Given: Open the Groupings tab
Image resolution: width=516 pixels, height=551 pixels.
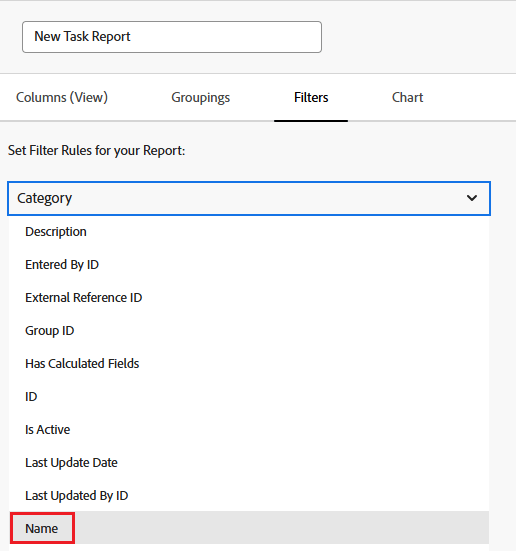Looking at the screenshot, I should pyautogui.click(x=200, y=97).
